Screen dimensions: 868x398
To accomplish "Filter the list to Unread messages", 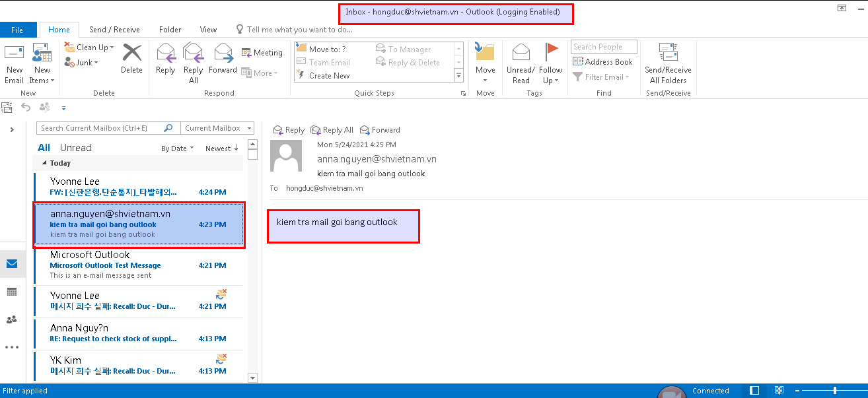I will point(76,148).
